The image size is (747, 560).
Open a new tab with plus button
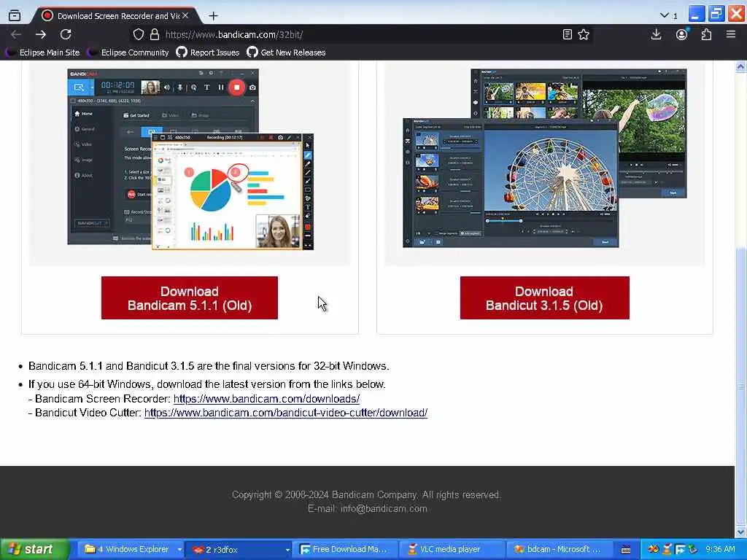[214, 16]
